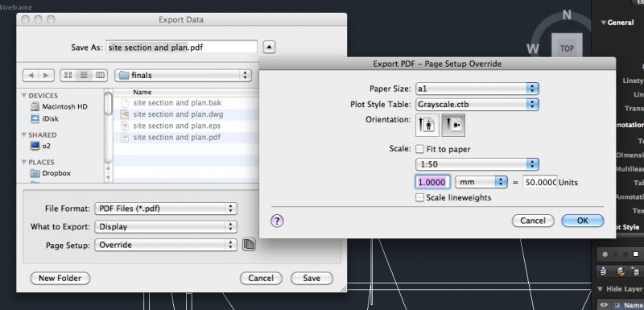Image resolution: width=644 pixels, height=310 pixels.
Task: Open help with the purple question mark
Action: pyautogui.click(x=277, y=221)
